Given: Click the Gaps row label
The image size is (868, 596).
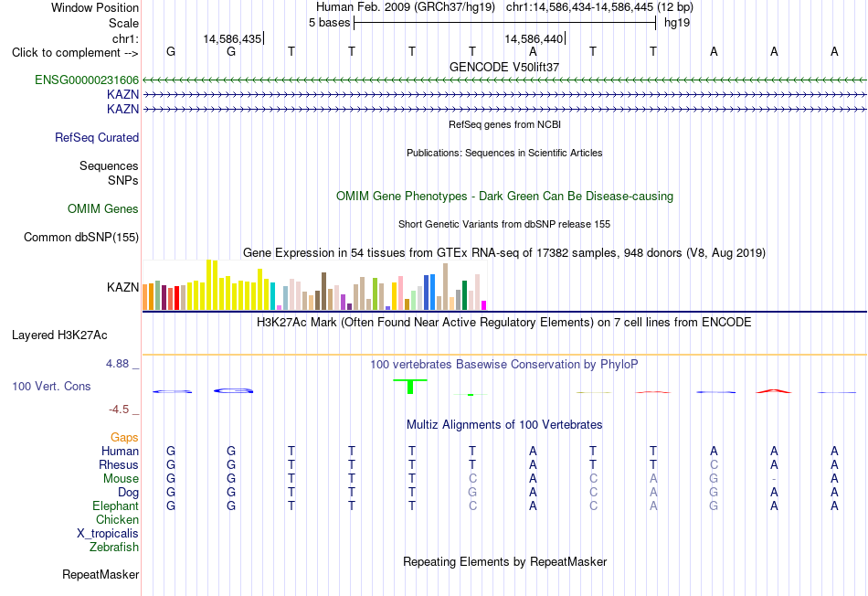Looking at the screenshot, I should [124, 438].
